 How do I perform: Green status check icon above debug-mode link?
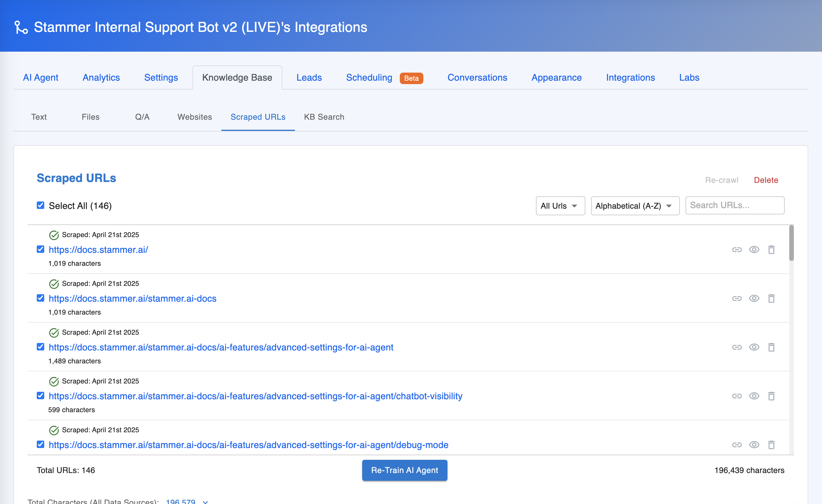click(x=54, y=430)
